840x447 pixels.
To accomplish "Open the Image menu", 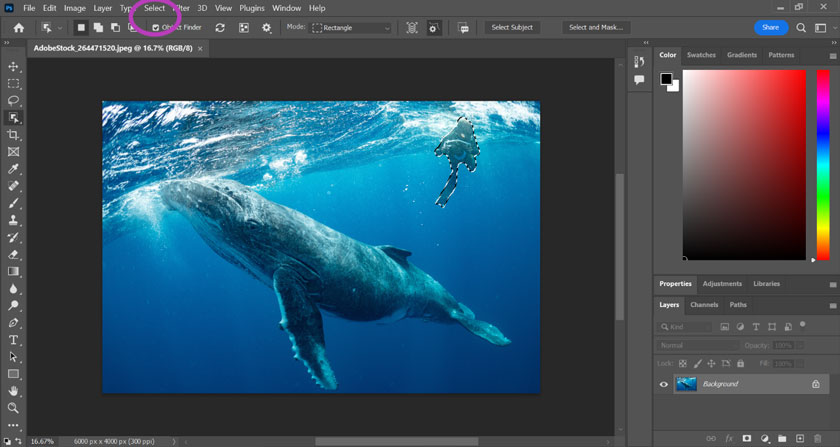I will pos(74,8).
